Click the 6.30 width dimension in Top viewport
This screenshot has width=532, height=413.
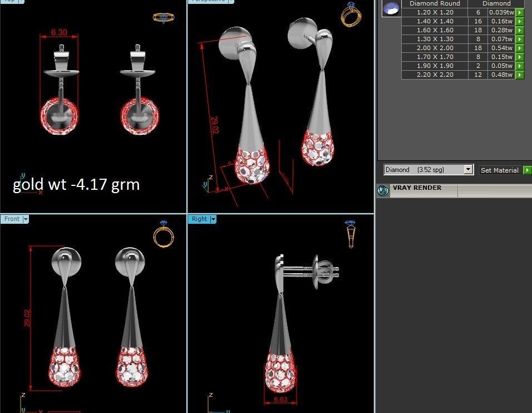[x=59, y=33]
